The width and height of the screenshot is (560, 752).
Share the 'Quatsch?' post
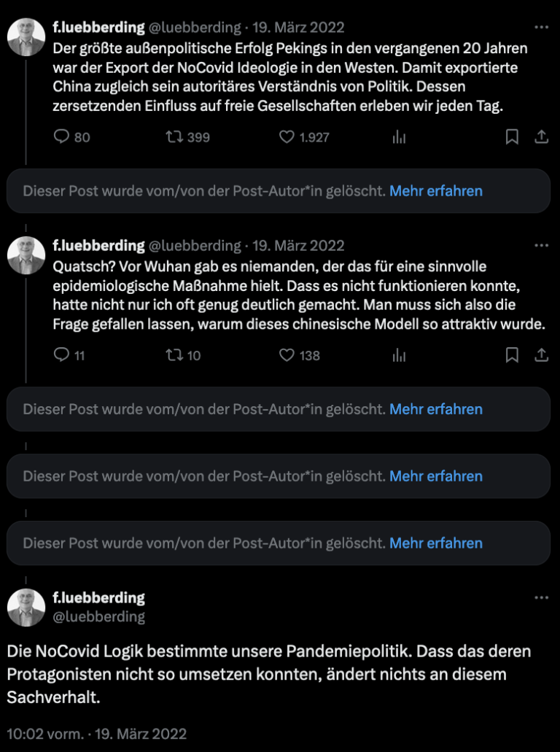point(542,354)
